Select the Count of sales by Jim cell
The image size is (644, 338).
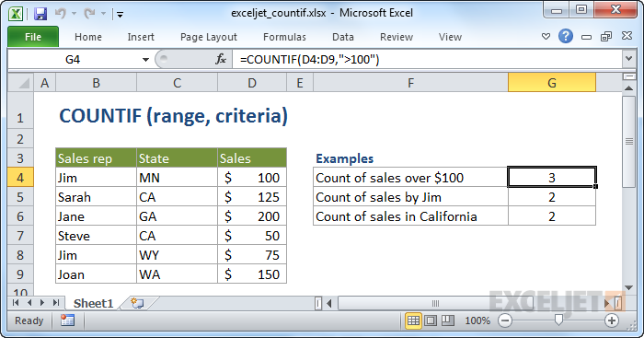tap(410, 197)
